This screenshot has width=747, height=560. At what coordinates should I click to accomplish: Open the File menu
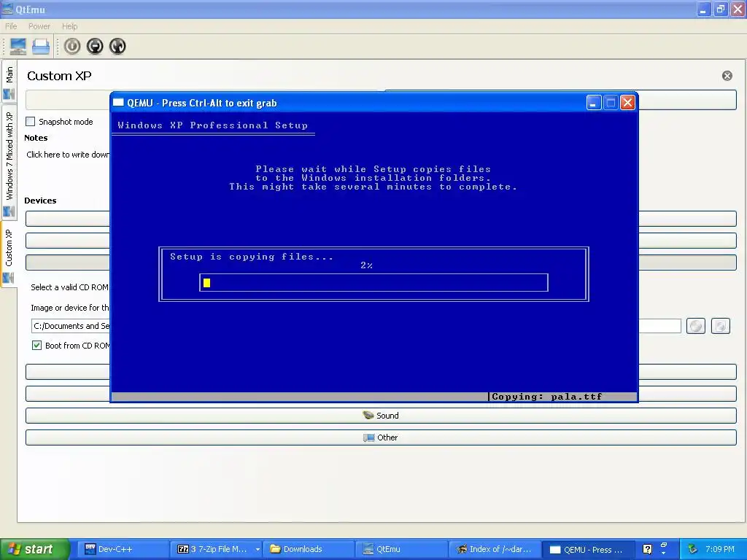(11, 26)
